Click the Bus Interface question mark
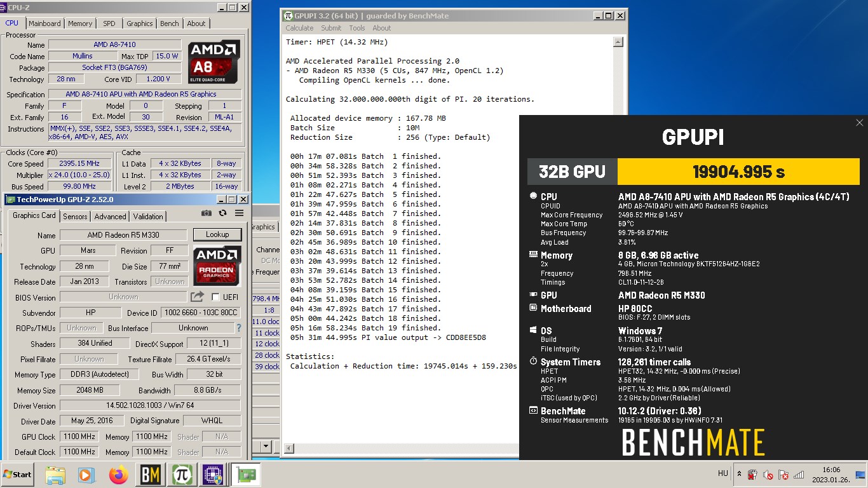This screenshot has width=868, height=488. coord(239,328)
